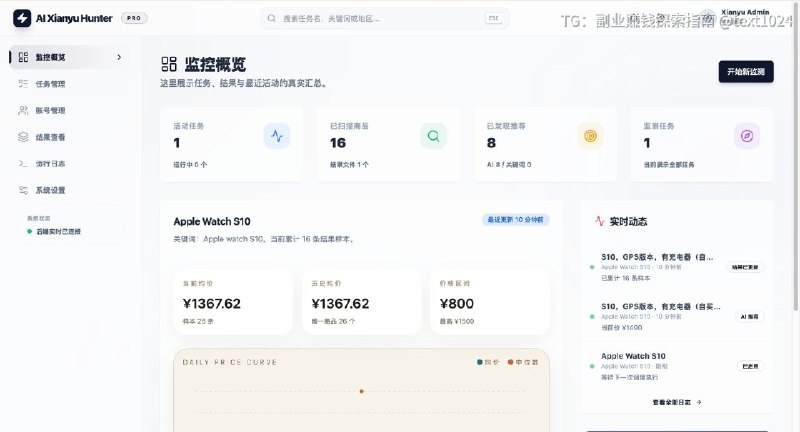The height and width of the screenshot is (432, 800).
Task: Click the magnifier icon in the search bar
Action: pyautogui.click(x=271, y=18)
